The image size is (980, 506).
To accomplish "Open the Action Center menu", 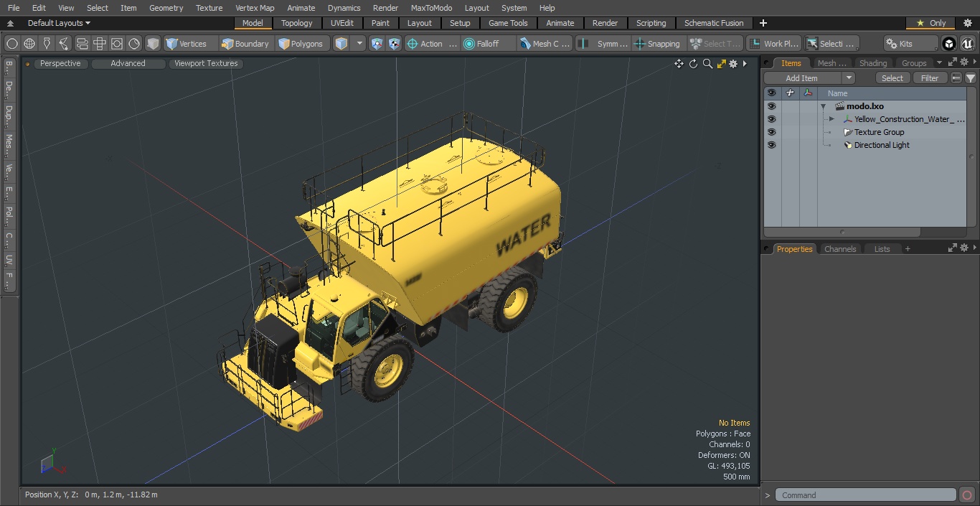I will [x=432, y=44].
